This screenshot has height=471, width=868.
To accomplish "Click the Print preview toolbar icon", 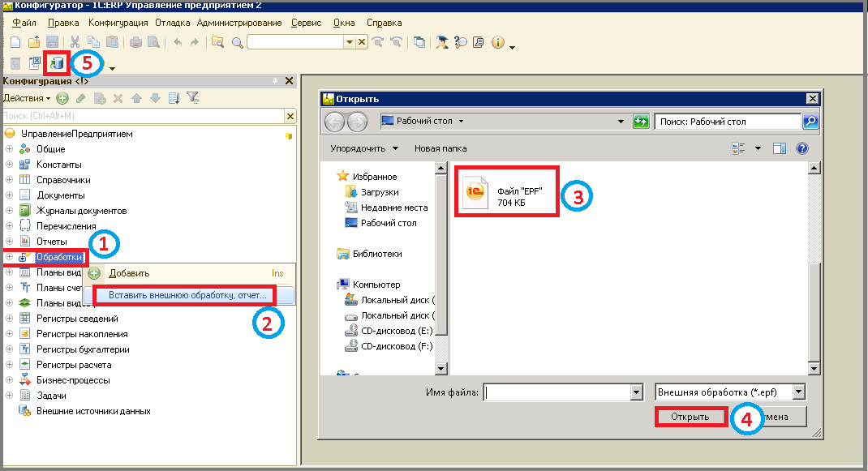I will pos(154,42).
